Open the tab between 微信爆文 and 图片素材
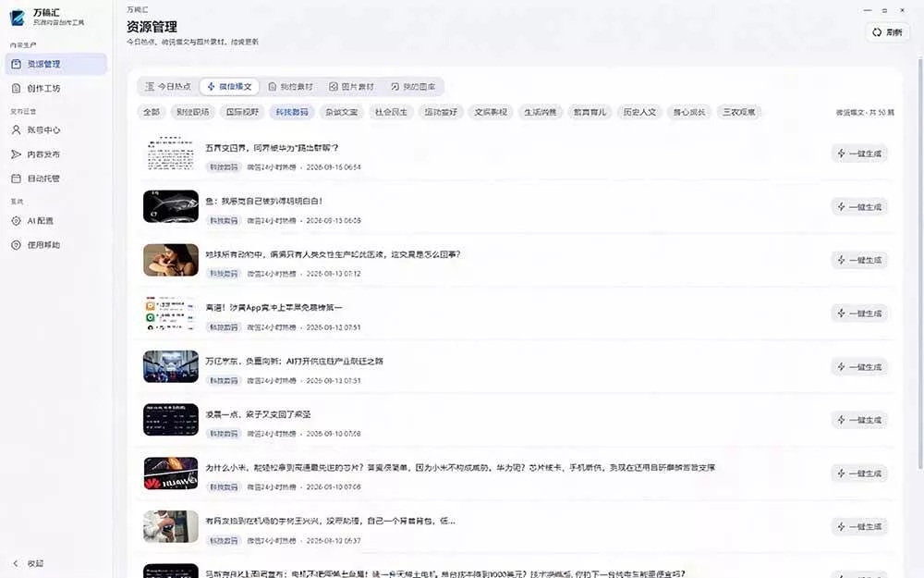The width and height of the screenshot is (924, 578). [x=290, y=86]
